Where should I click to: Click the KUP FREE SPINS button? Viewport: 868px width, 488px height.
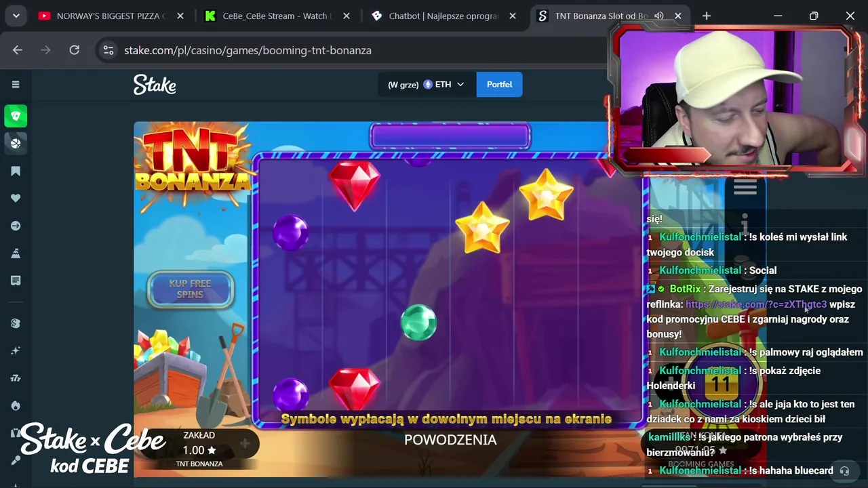[190, 289]
